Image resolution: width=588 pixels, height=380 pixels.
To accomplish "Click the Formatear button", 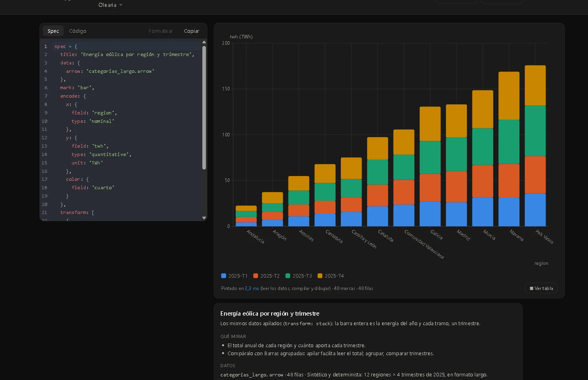I will pyautogui.click(x=161, y=31).
